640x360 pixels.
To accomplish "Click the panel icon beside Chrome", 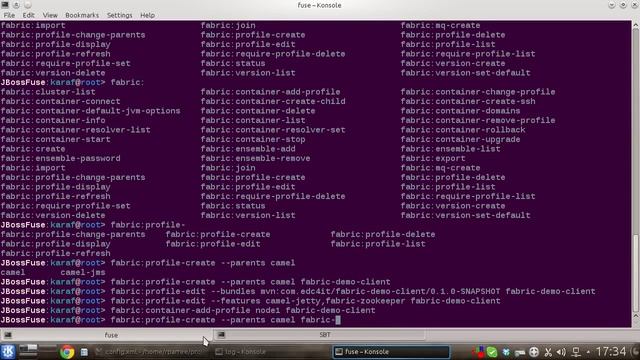I will point(84,352).
